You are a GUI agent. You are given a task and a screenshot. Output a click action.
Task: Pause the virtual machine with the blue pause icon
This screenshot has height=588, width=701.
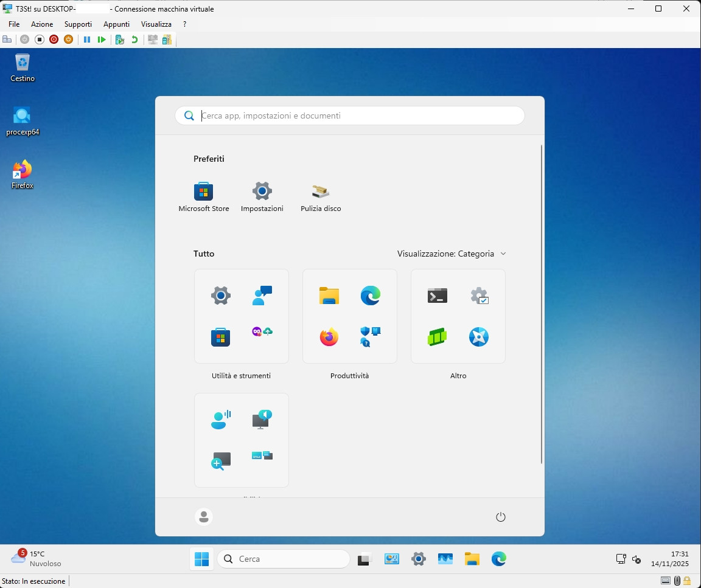(87, 40)
